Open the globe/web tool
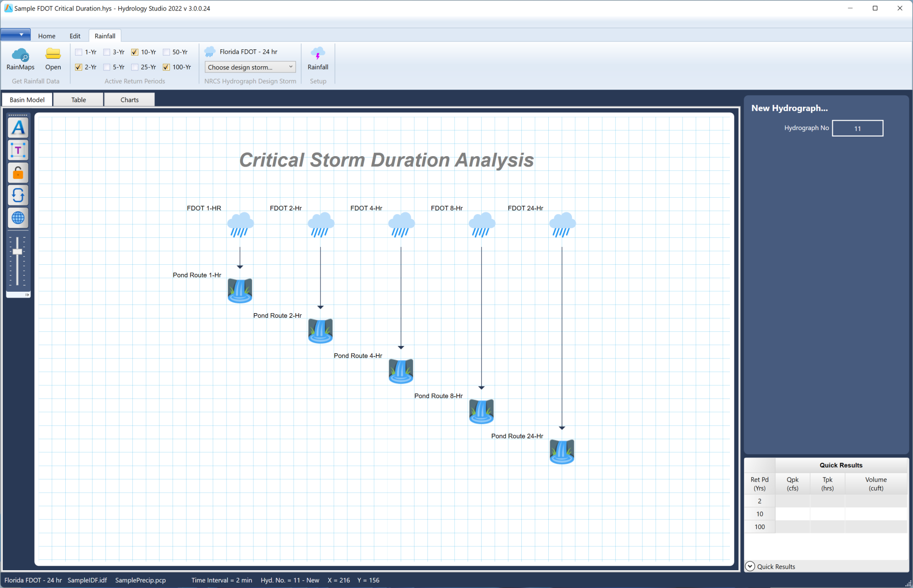The height and width of the screenshot is (588, 913). [x=18, y=218]
